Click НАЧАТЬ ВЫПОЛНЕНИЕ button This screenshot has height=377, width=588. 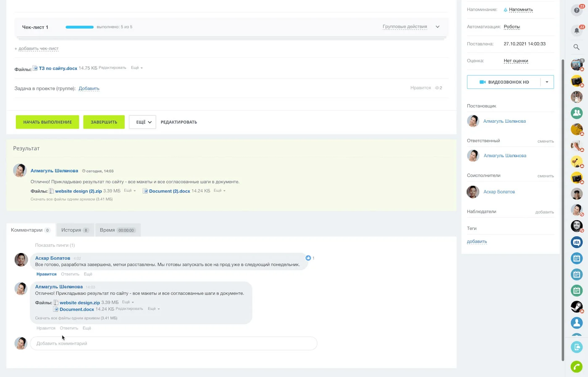(47, 122)
